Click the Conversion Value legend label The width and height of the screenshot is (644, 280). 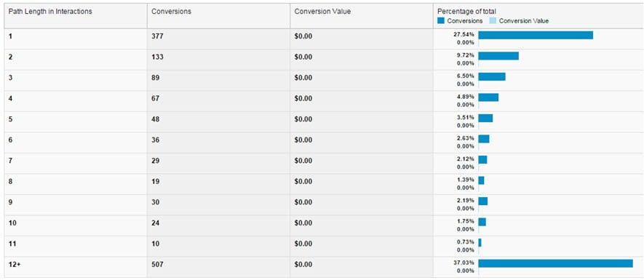[x=524, y=21]
